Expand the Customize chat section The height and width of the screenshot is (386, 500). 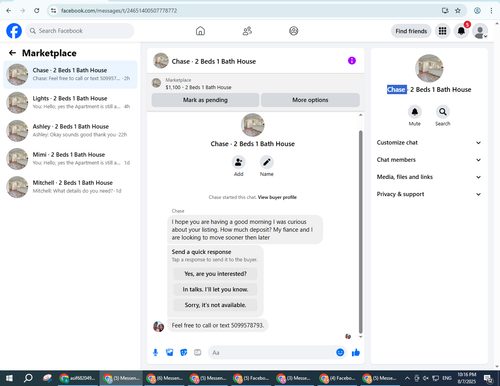pos(429,143)
